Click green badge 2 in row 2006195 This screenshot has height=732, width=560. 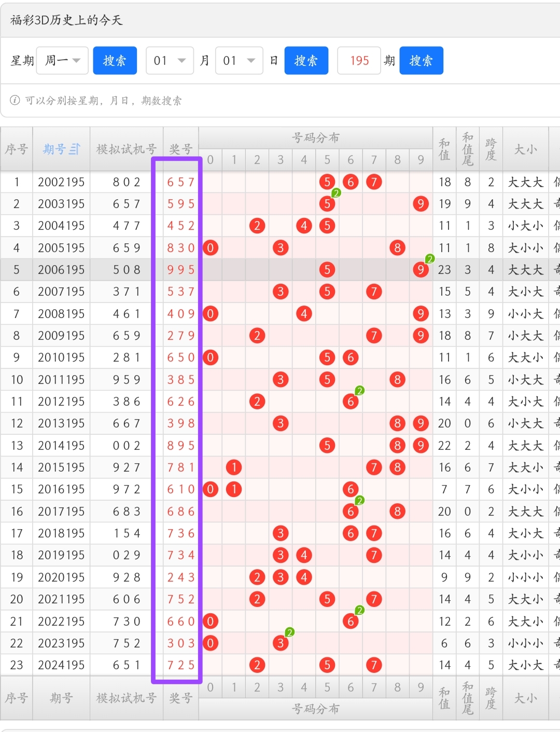[430, 259]
